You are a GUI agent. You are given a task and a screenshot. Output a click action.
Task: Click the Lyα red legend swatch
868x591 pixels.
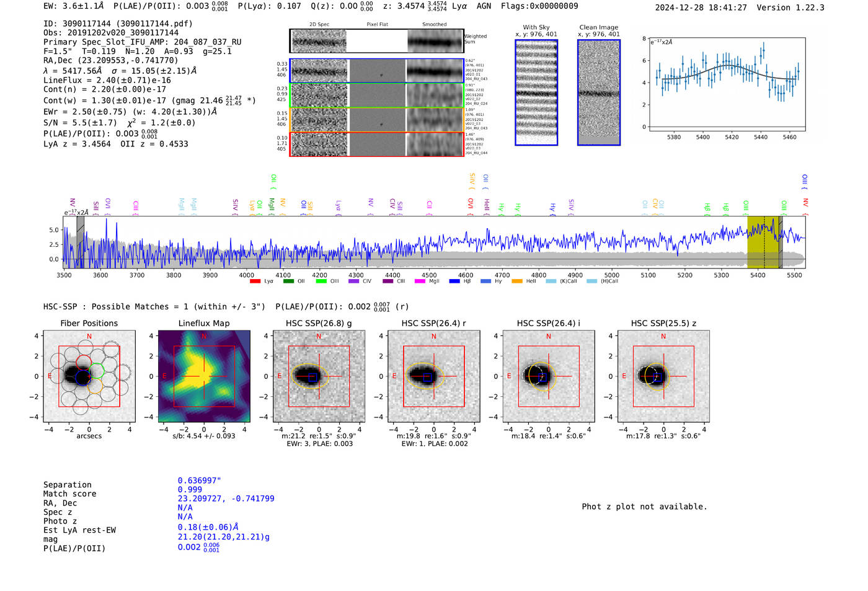coord(255,282)
